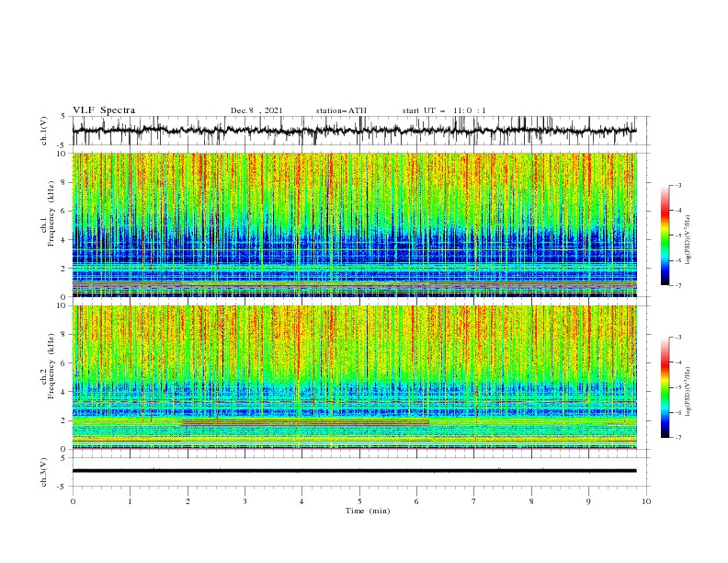Image resolution: width=728 pixels, height=563 pixels.
Task: Click time axis tick label "6"
Action: tap(416, 501)
